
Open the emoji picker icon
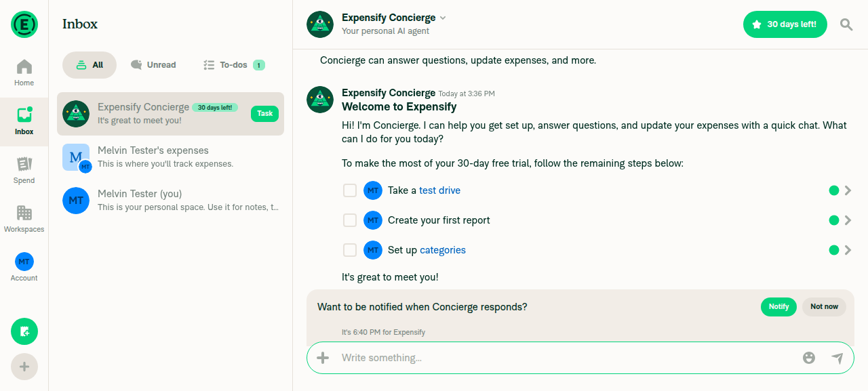point(809,358)
